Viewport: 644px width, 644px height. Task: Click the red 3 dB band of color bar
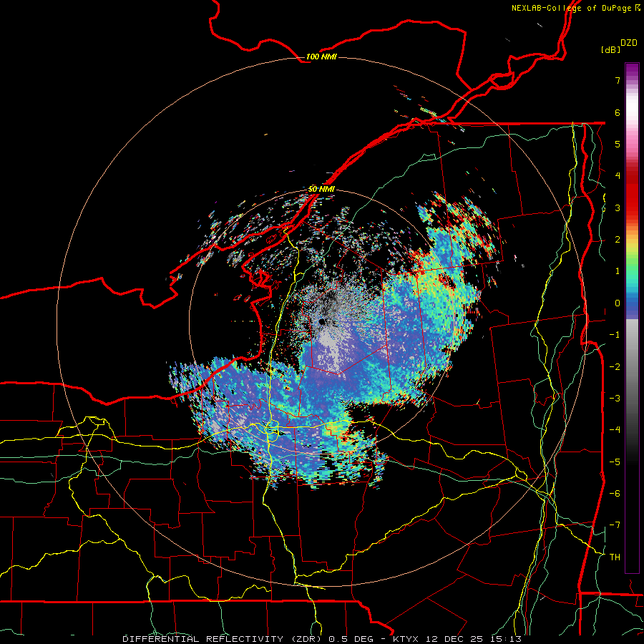click(632, 208)
